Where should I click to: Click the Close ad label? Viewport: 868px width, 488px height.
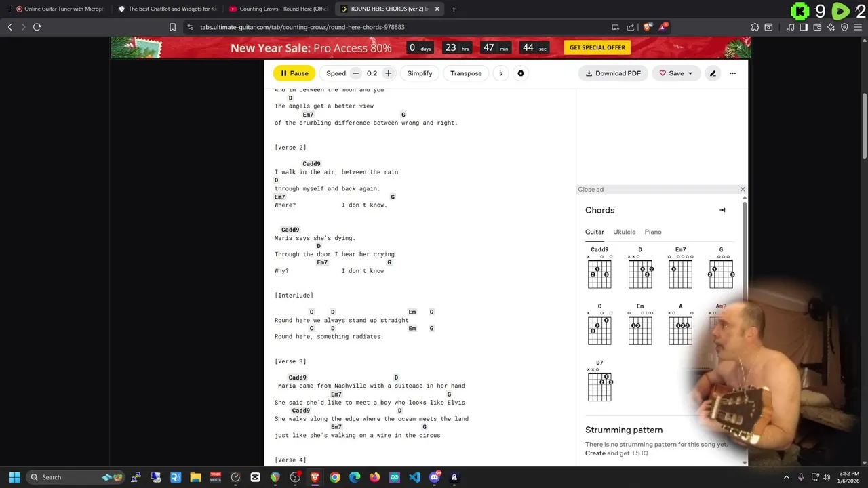591,190
